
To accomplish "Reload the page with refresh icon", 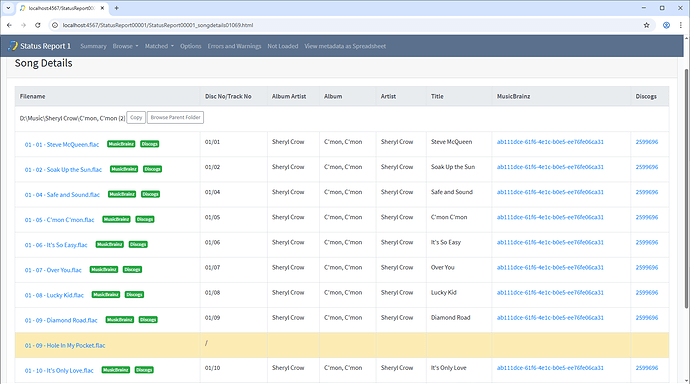I will pos(38,25).
